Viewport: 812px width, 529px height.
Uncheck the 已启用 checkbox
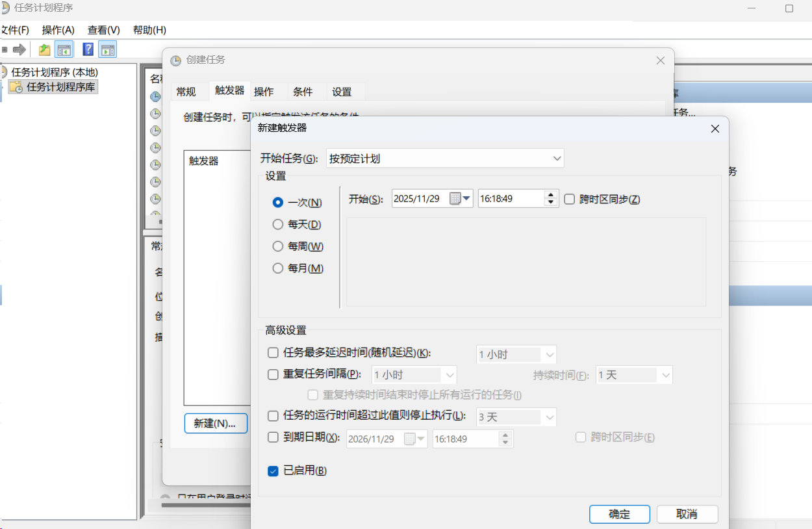pyautogui.click(x=273, y=471)
